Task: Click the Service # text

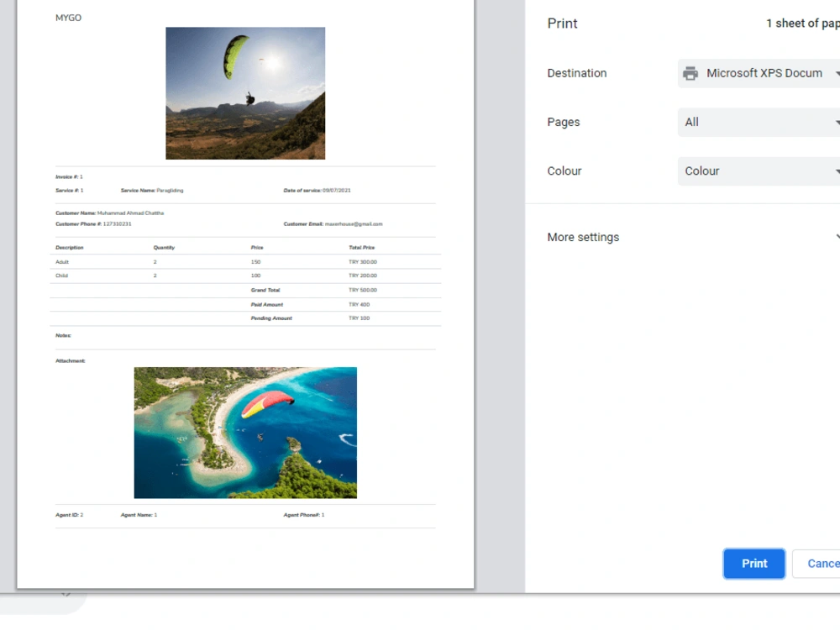Action: pos(69,190)
